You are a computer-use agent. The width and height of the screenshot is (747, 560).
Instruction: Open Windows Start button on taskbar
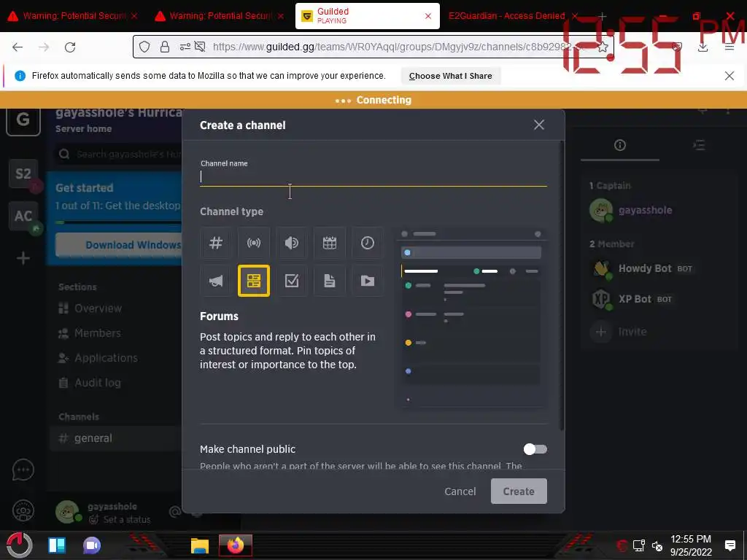(x=19, y=545)
